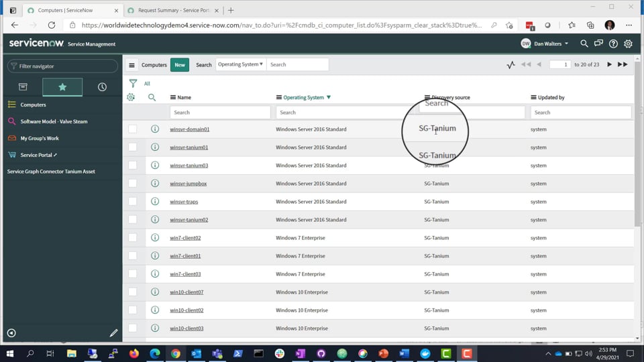This screenshot has height=362, width=644.
Task: Preview win7-client03 with info icon
Action: click(155, 274)
